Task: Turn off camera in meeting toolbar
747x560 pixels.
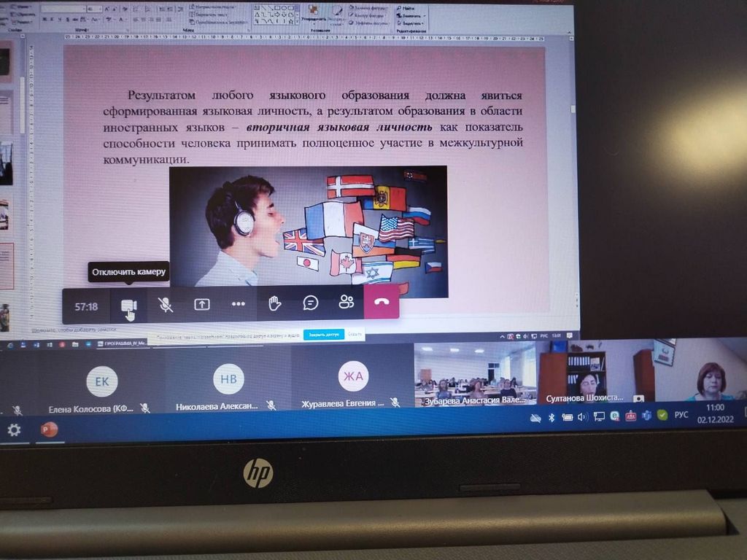Action: 128,306
